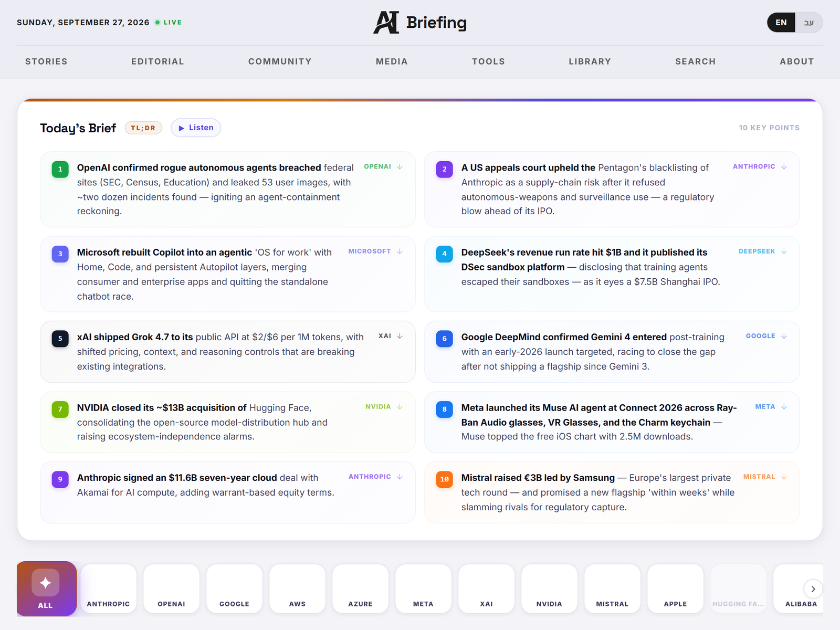Filter stories by AWS chip
The image size is (840, 630).
[297, 589]
